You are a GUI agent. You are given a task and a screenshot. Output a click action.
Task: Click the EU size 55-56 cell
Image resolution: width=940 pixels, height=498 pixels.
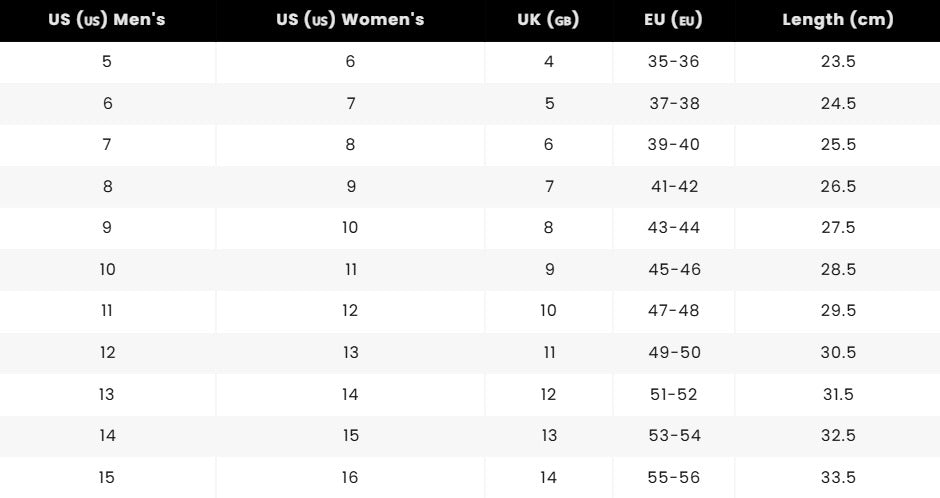click(x=673, y=478)
